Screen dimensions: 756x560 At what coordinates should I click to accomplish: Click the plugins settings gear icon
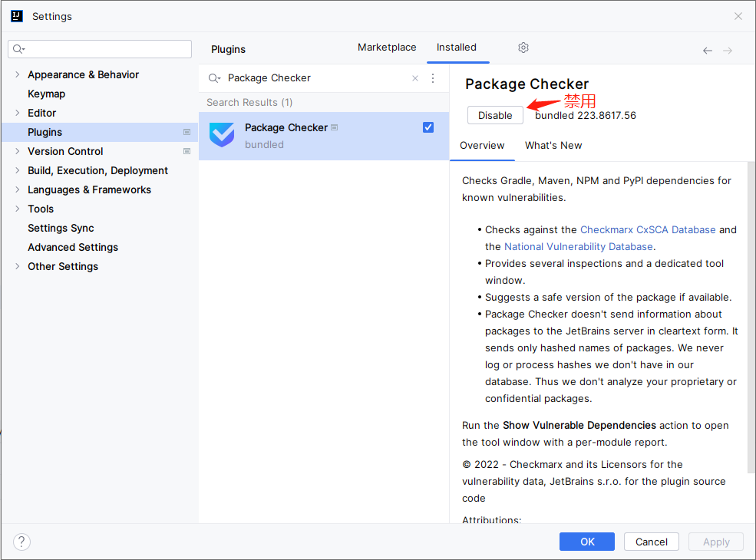tap(523, 48)
